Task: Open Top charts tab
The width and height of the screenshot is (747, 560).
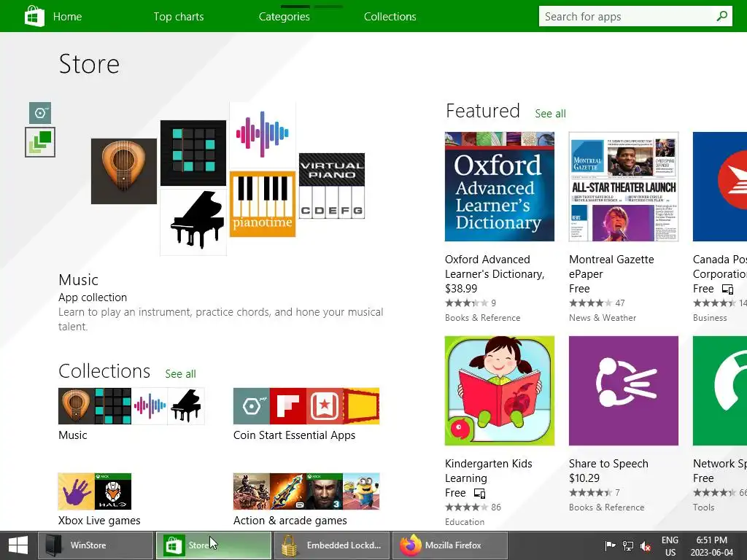Action: pyautogui.click(x=178, y=17)
